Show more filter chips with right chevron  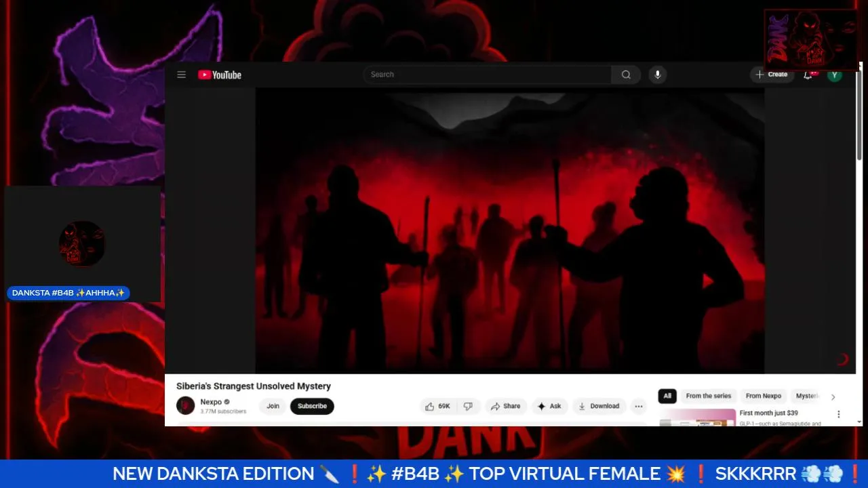833,396
